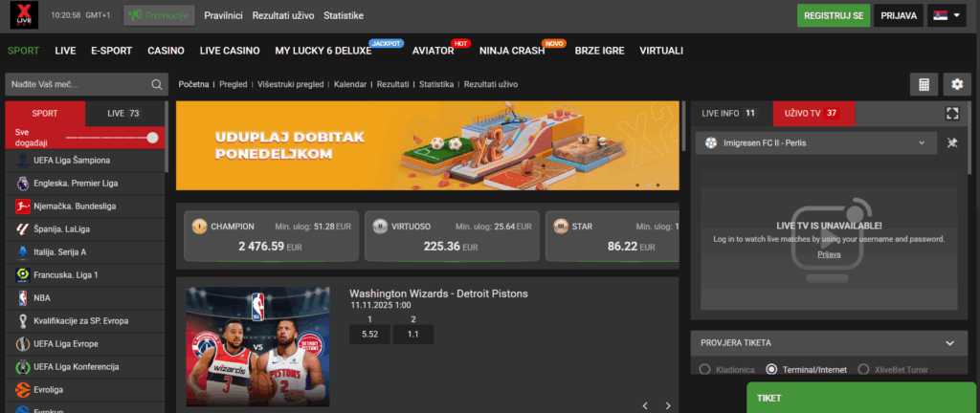Viewport: 980px width, 413px height.
Task: Open AVIATOR game menu
Action: tap(434, 52)
